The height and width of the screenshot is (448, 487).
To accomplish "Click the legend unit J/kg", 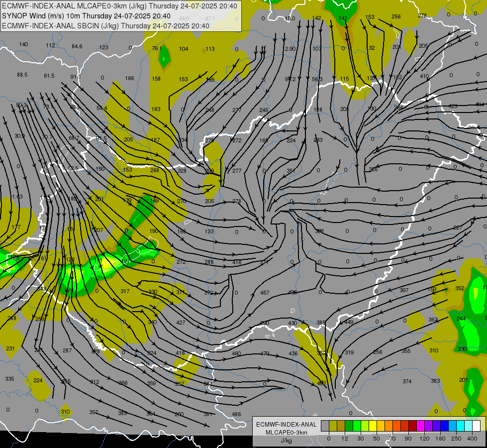I will [287, 441].
